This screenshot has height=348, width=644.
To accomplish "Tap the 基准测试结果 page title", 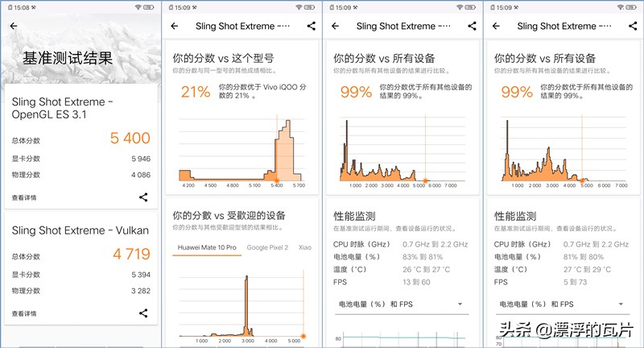I will (x=68, y=58).
